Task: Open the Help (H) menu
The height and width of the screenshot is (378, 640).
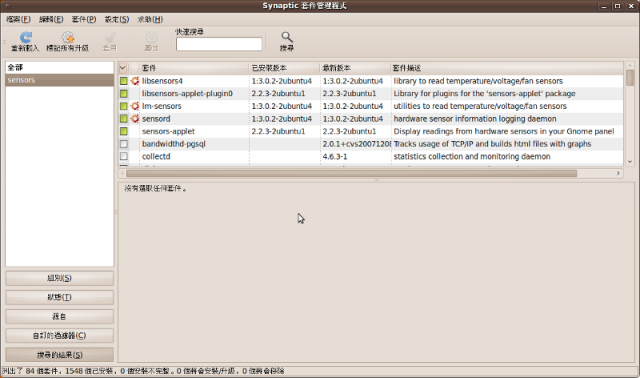Action: pyautogui.click(x=150, y=19)
